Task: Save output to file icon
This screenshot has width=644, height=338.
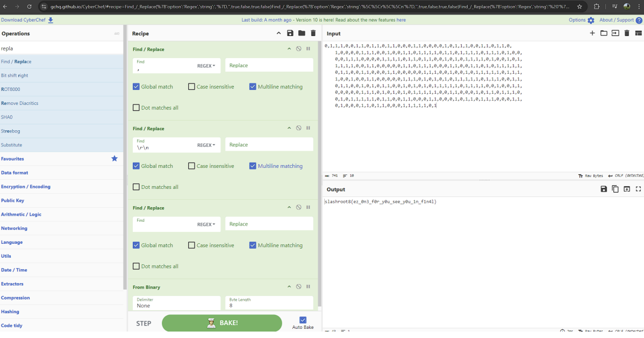Action: (x=604, y=189)
